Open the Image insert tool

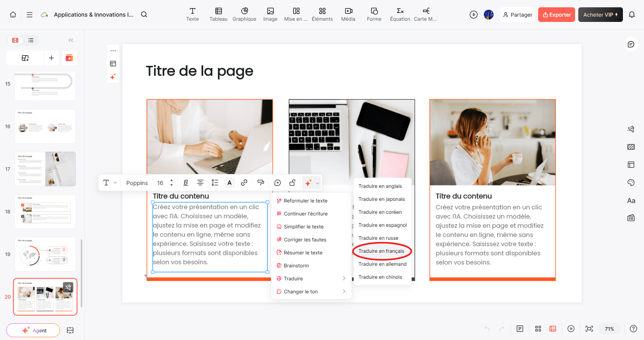pyautogui.click(x=270, y=15)
